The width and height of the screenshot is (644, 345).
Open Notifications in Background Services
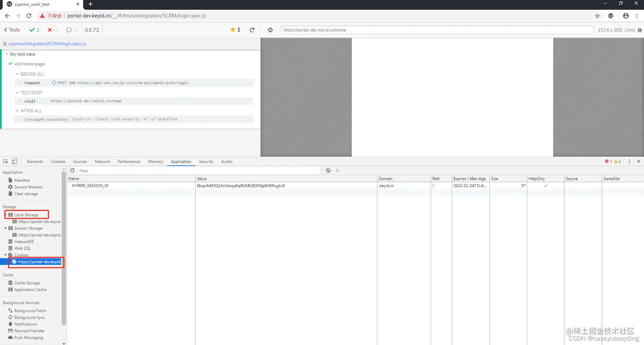(26, 324)
